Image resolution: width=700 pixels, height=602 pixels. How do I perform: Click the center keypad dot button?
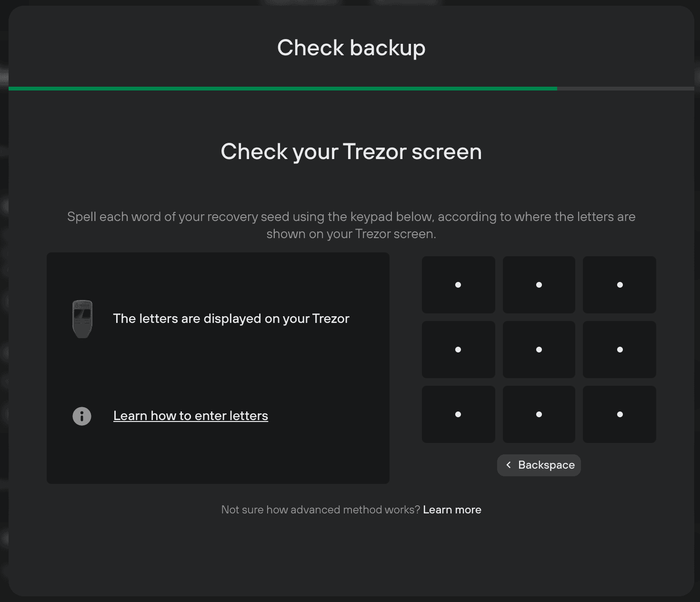pyautogui.click(x=539, y=350)
